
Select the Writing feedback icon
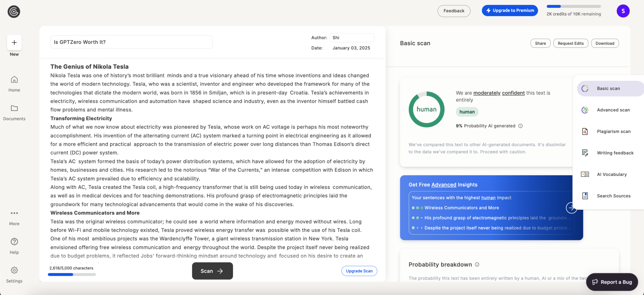(x=585, y=153)
